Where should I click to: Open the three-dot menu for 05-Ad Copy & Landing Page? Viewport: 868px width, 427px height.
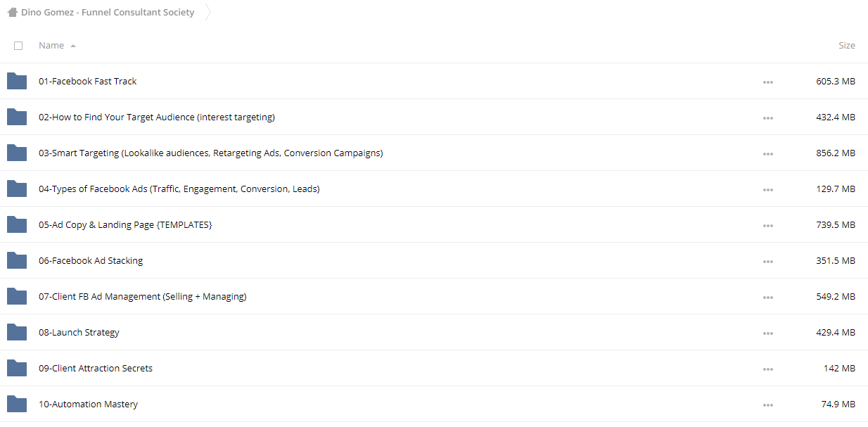pos(768,226)
